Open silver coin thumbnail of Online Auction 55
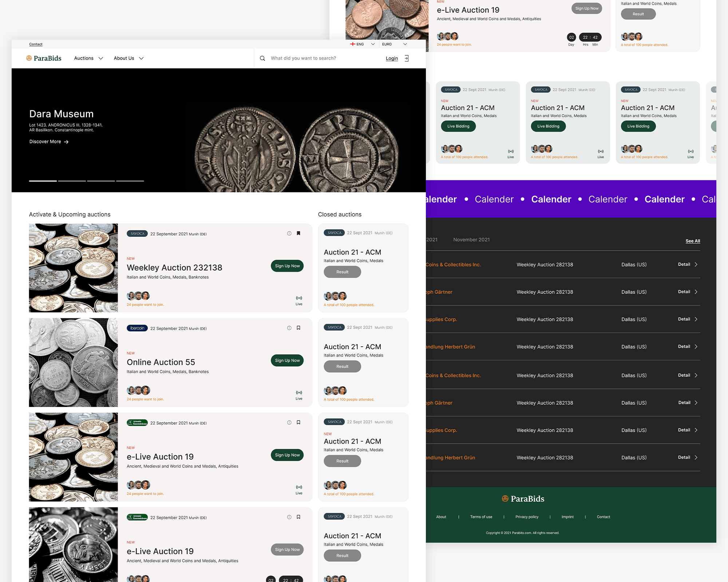This screenshot has height=582, width=728. (x=74, y=363)
